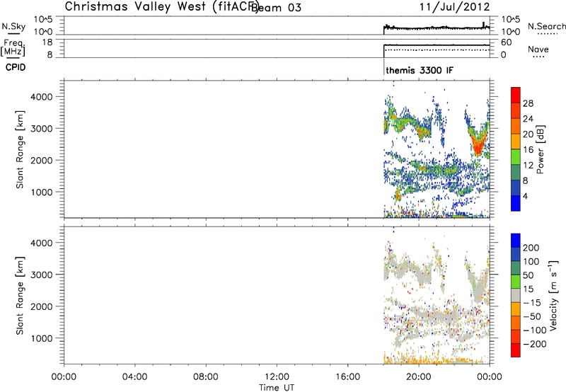Select the '12:00' time tick label
The width and height of the screenshot is (566, 392).
[277, 377]
